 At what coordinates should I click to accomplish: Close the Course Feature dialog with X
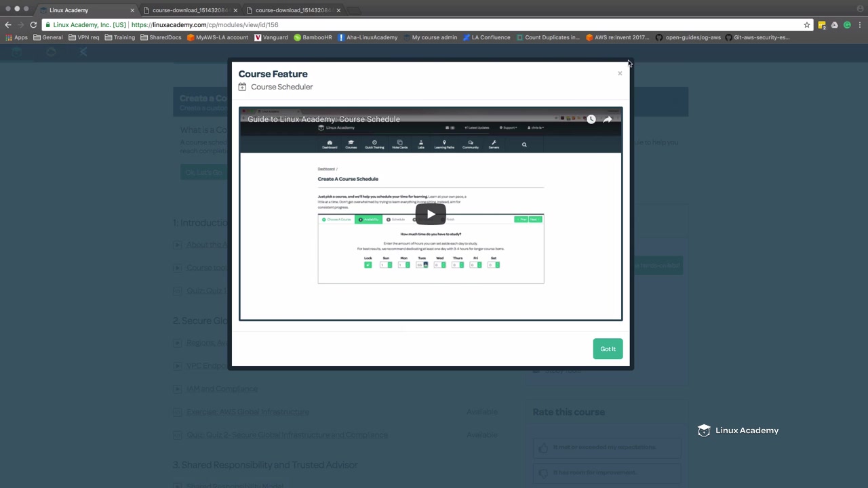click(620, 73)
